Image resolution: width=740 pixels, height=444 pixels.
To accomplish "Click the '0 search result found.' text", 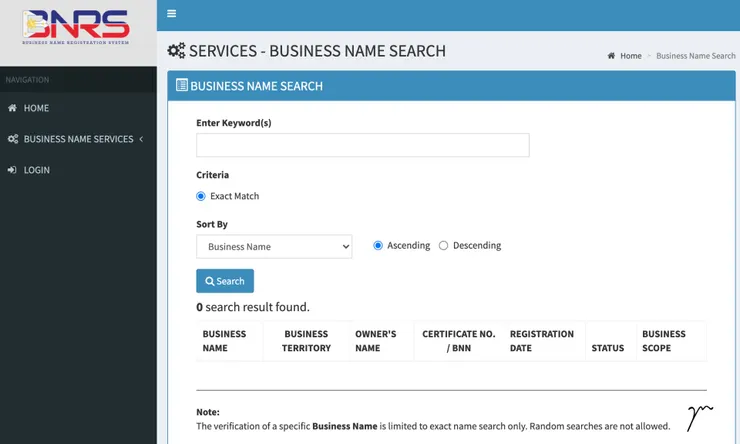I will click(x=253, y=307).
